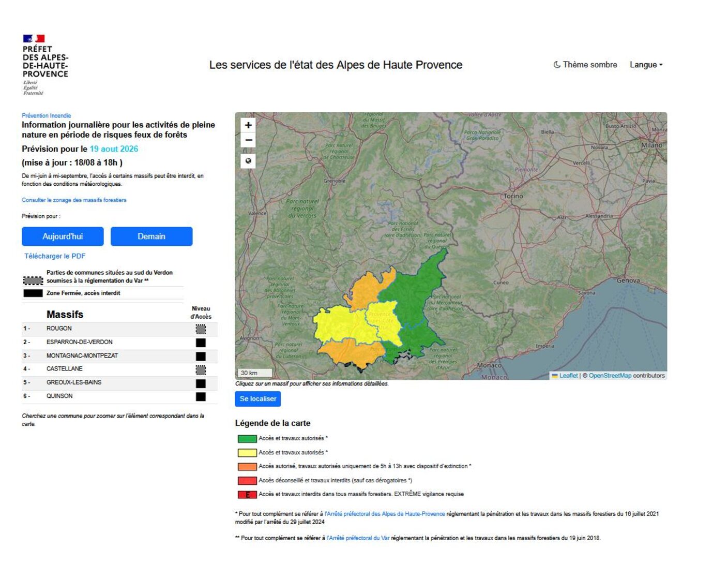Select the ESPARRON-DE-VERDON massif row
This screenshot has height=563, width=728.
[x=119, y=342]
